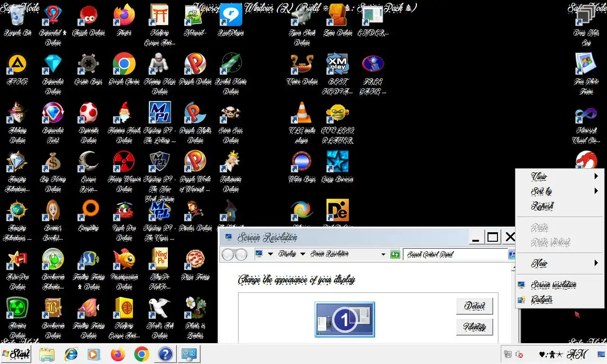Choose Refresh from the context menu
The image size is (607, 364).
[560, 206]
